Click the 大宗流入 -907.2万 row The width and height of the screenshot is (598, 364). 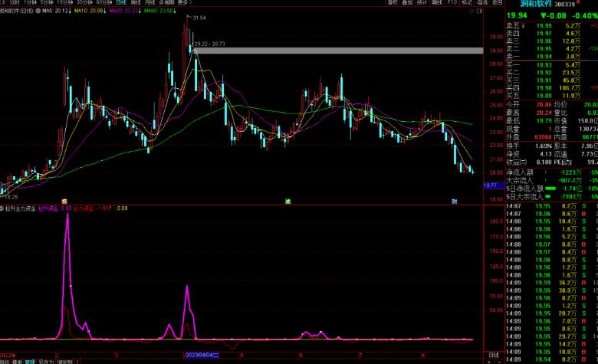click(x=551, y=181)
